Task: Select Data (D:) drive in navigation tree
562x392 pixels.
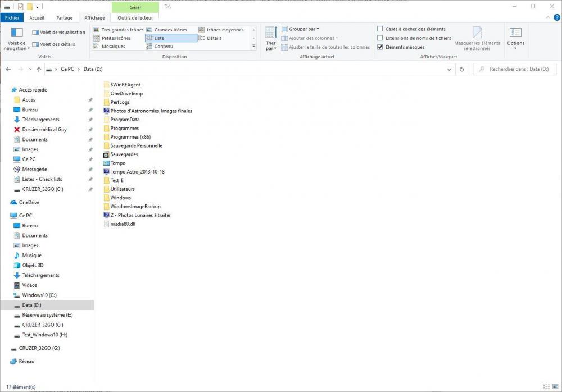Action: tap(47, 305)
